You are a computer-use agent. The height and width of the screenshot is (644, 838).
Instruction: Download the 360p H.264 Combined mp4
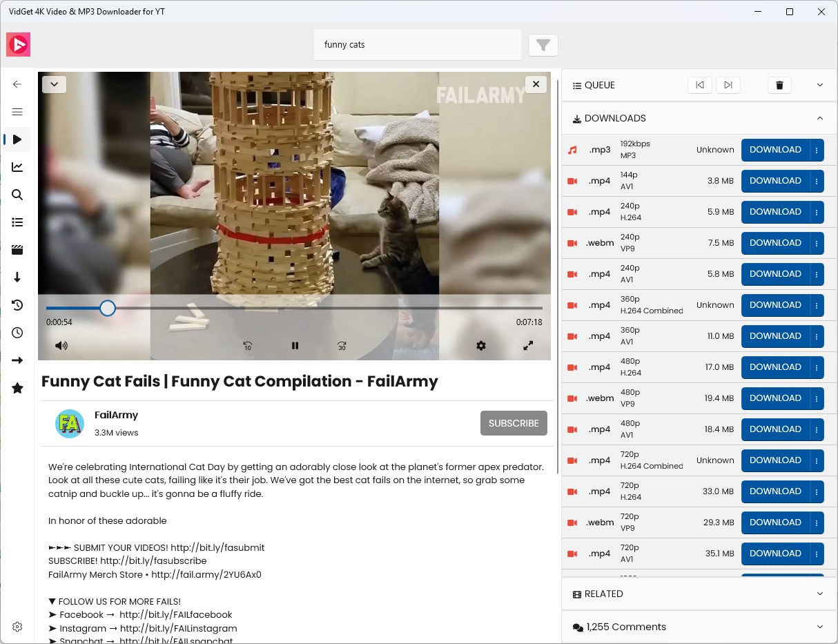point(775,305)
